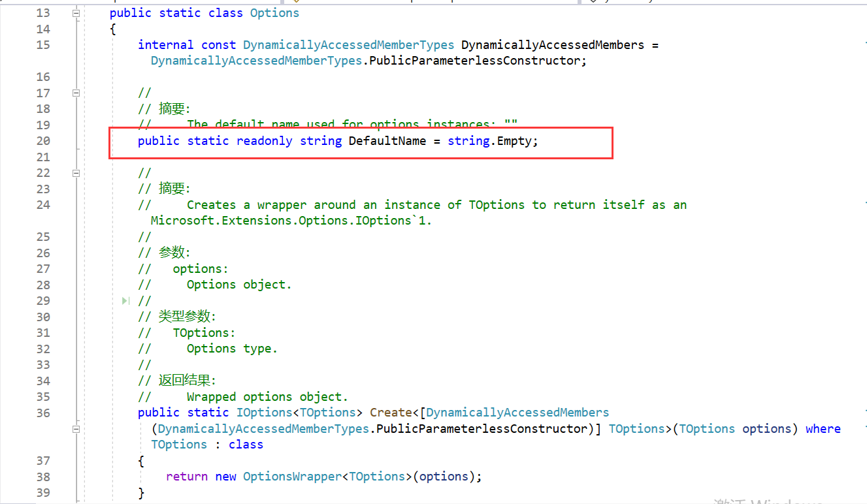This screenshot has height=504, width=867.
Task: Collapse the comment block on line 22
Action: (76, 173)
